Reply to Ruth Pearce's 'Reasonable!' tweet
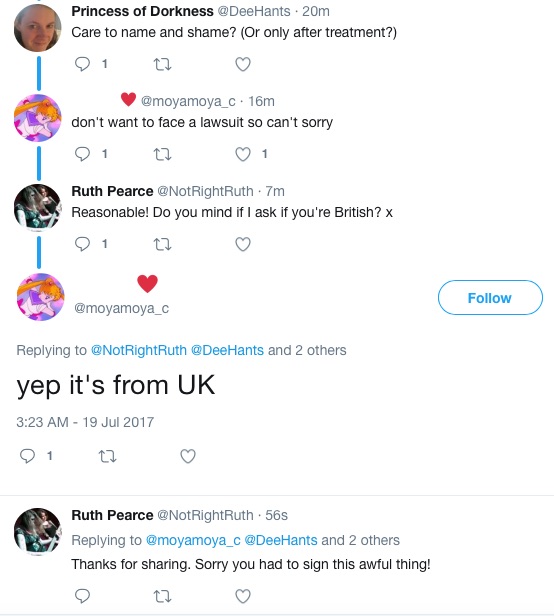 pyautogui.click(x=83, y=244)
